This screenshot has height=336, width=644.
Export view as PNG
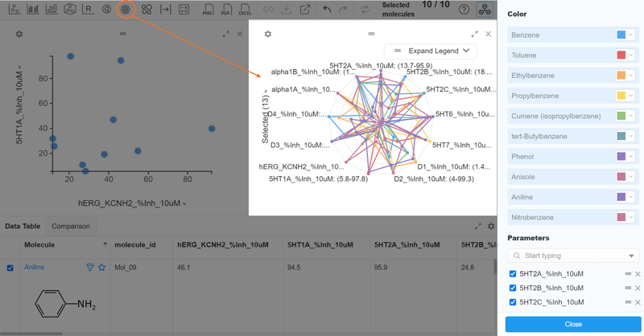click(208, 10)
